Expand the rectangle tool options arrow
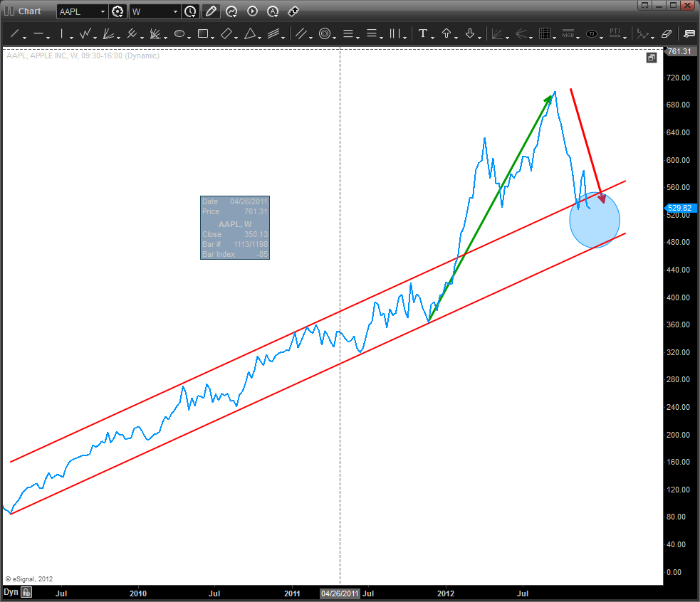700x602 pixels. coord(212,38)
